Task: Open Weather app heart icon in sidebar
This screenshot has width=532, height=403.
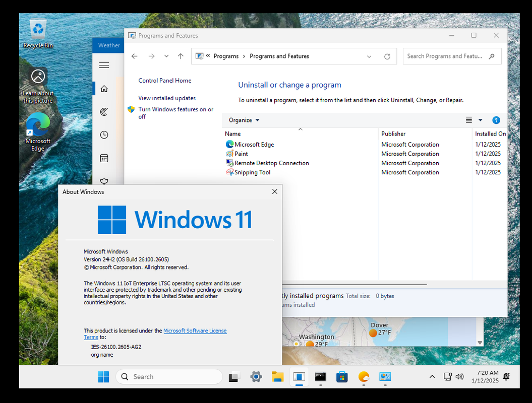Action: click(104, 181)
